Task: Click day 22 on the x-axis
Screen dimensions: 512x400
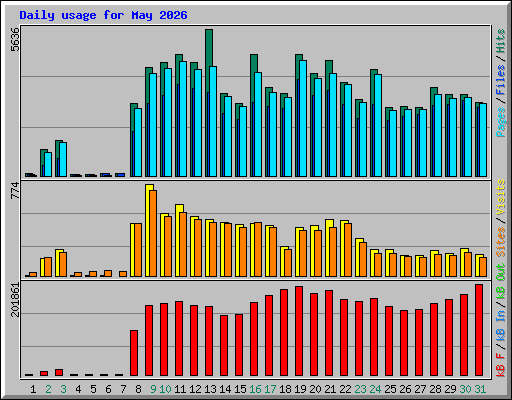Action: click(345, 389)
